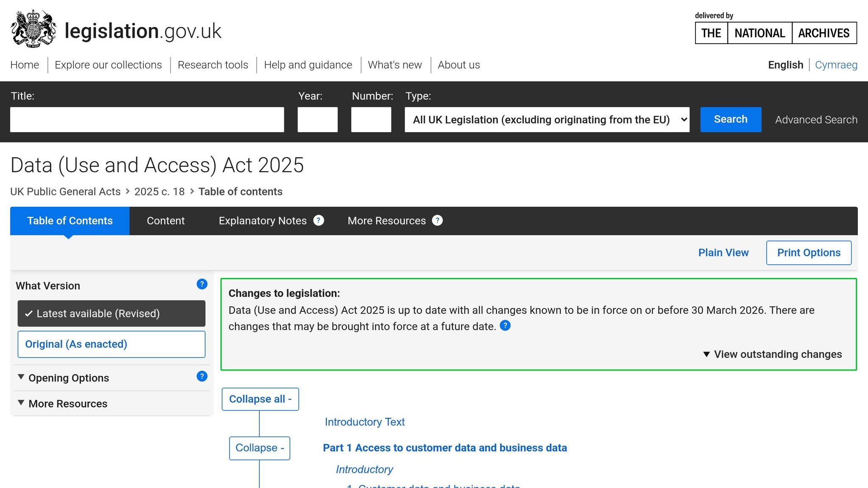The height and width of the screenshot is (488, 868).
Task: Open the help icon on Explanatory Notes tab
Action: click(318, 220)
